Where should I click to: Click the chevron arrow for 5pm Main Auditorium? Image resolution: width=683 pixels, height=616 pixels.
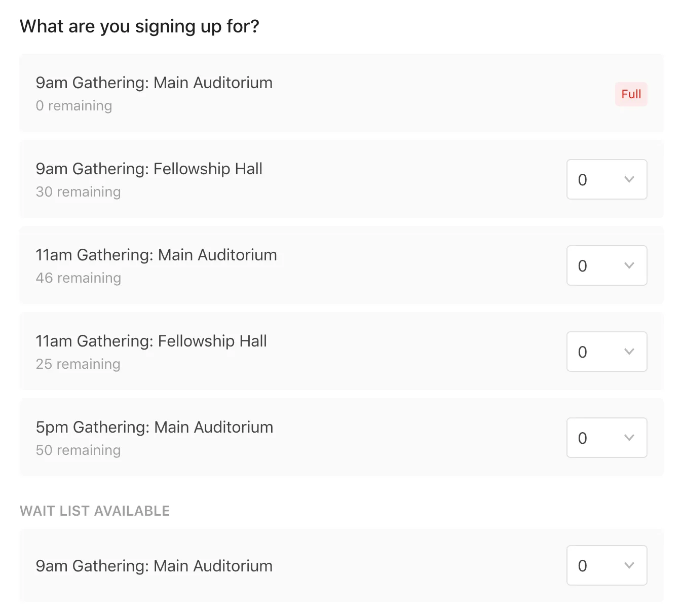[629, 438]
